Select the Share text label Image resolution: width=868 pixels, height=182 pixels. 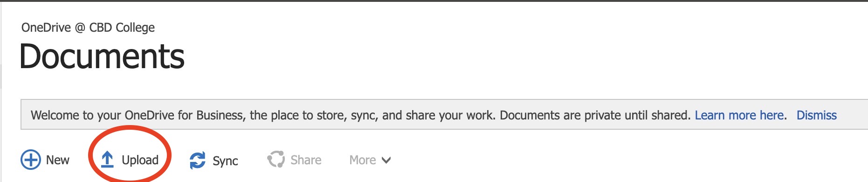(x=306, y=160)
